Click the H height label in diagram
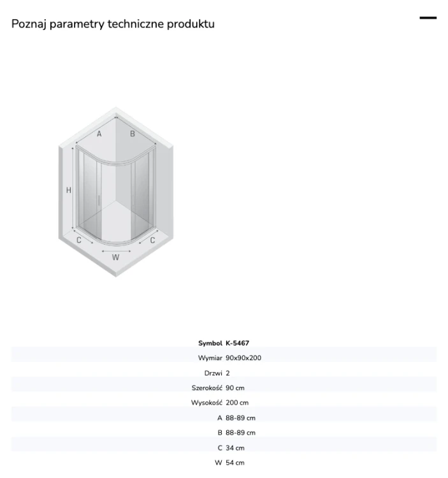The image size is (448, 478). [69, 190]
